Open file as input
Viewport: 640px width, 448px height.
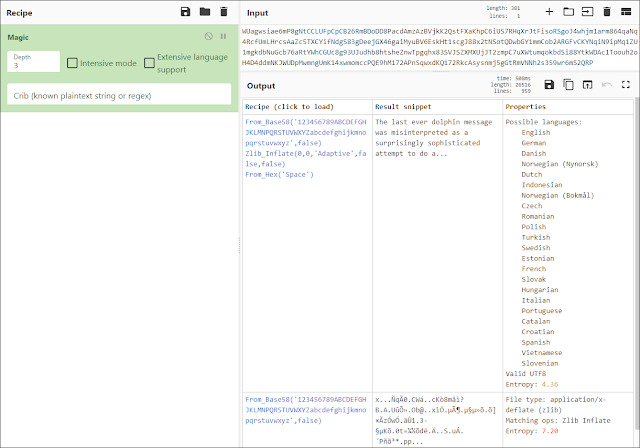(x=587, y=12)
